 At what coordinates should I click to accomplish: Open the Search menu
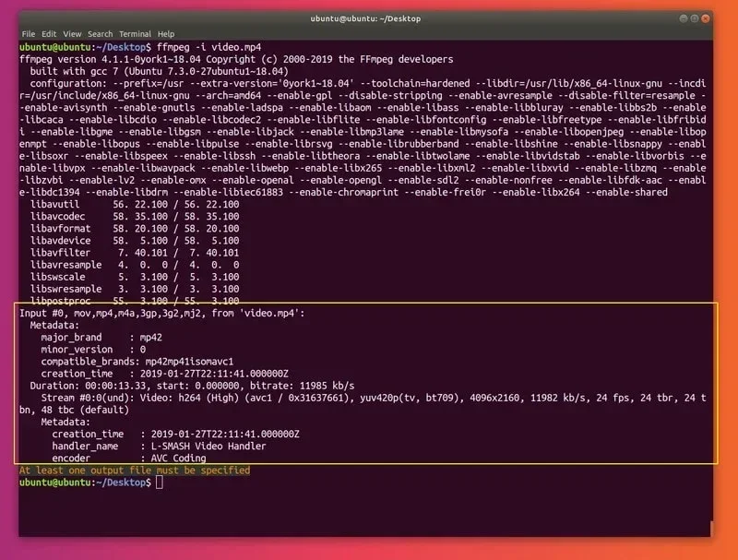point(101,34)
